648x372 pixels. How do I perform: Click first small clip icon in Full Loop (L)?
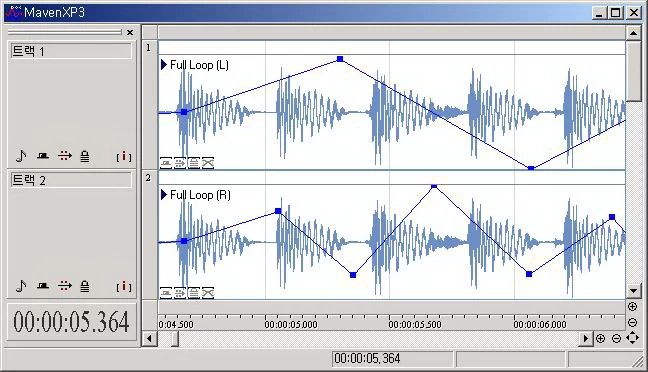pyautogui.click(x=166, y=163)
